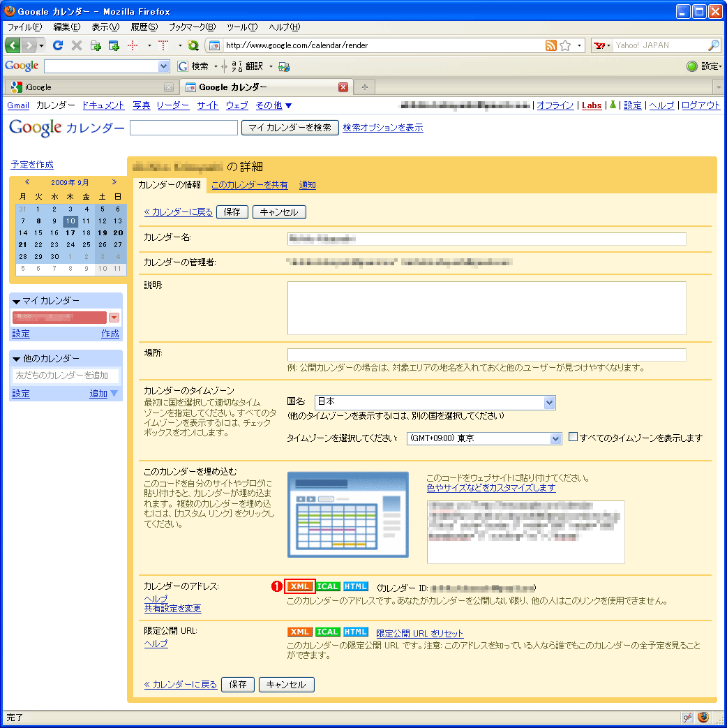
Task: Open the history dropdown next to forward arrow
Action: point(41,45)
